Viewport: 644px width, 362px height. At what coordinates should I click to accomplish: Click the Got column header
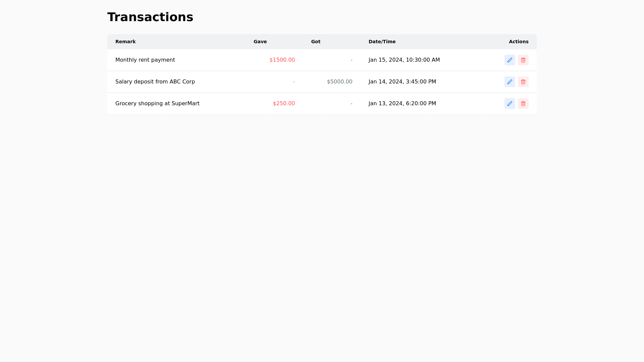tap(316, 42)
